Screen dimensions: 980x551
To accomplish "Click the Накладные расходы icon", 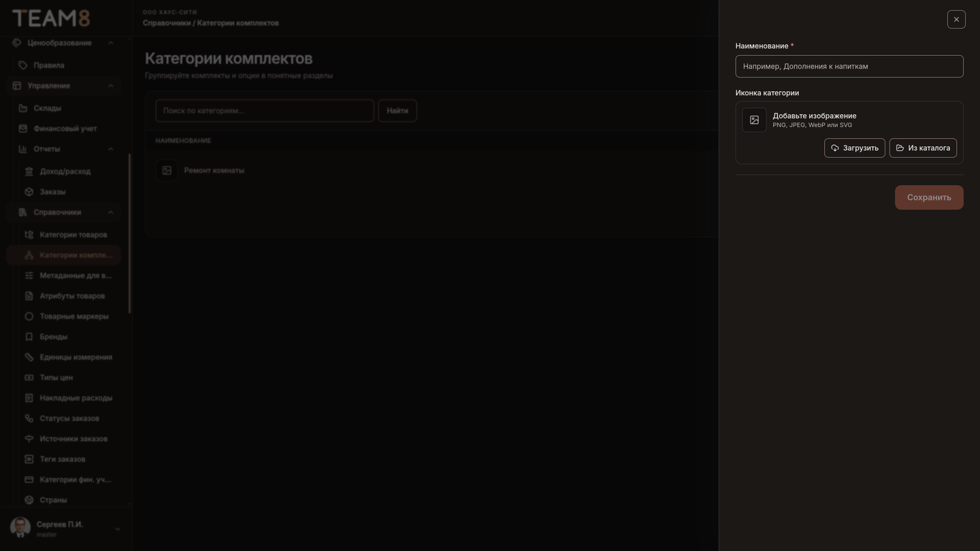I will [x=29, y=398].
